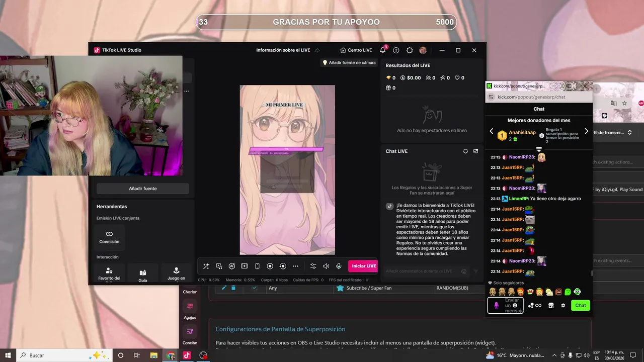The image size is (644, 362).
Task: Go to previous donor in Kick chat
Action: coord(492,131)
